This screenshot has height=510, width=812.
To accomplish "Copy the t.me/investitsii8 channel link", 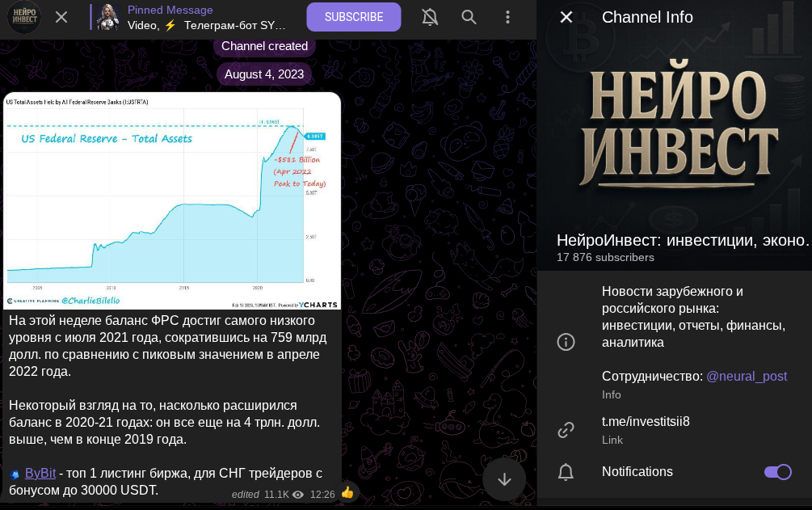I will pyautogui.click(x=646, y=421).
